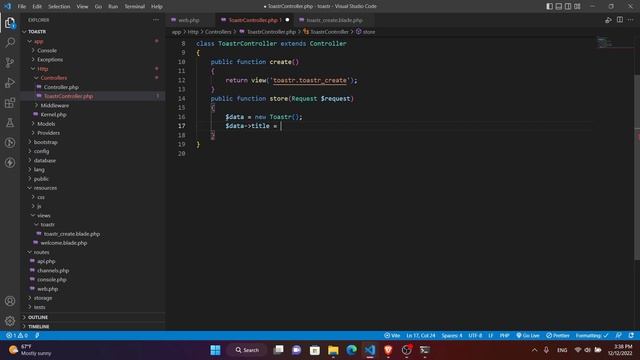Open the Selection menu

tap(59, 7)
